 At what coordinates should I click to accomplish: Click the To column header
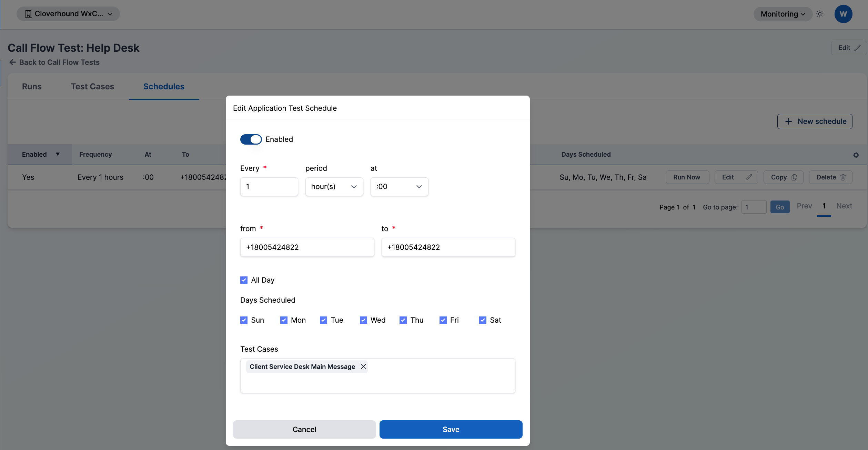point(185,154)
